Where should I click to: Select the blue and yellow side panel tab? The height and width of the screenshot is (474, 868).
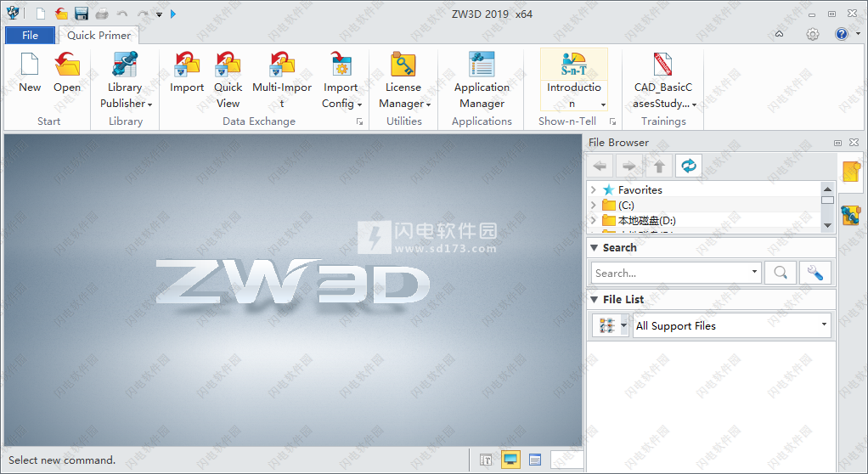(x=851, y=215)
